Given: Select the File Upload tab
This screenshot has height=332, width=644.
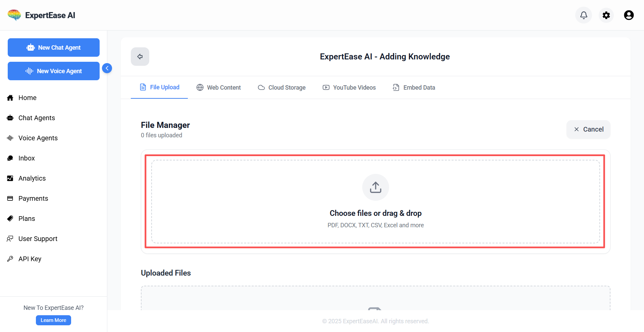Looking at the screenshot, I should click(160, 87).
